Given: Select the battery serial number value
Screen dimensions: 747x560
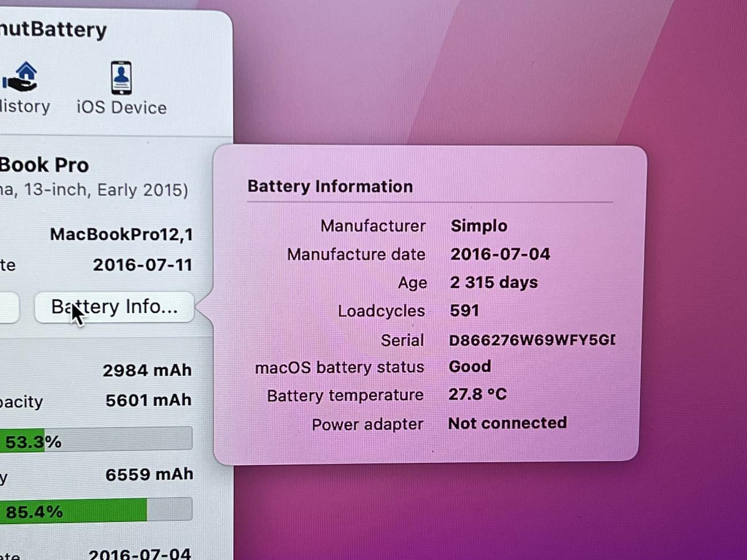Looking at the screenshot, I should click(532, 340).
